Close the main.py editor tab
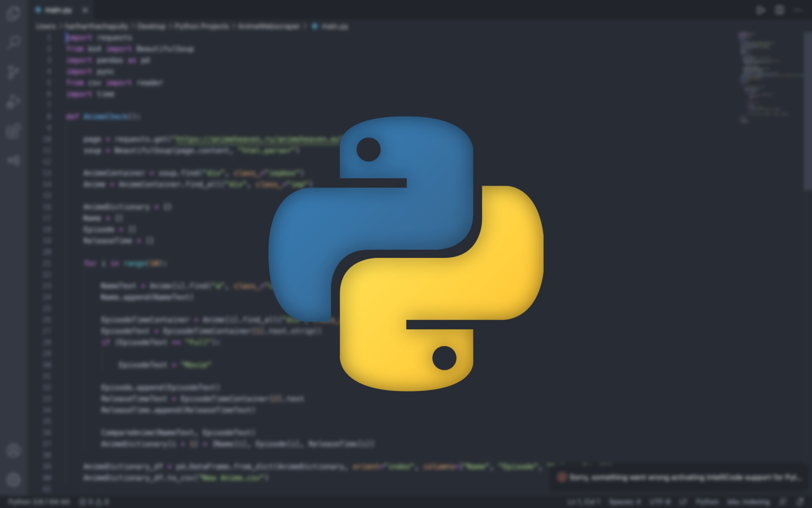The image size is (812, 508). (x=85, y=10)
